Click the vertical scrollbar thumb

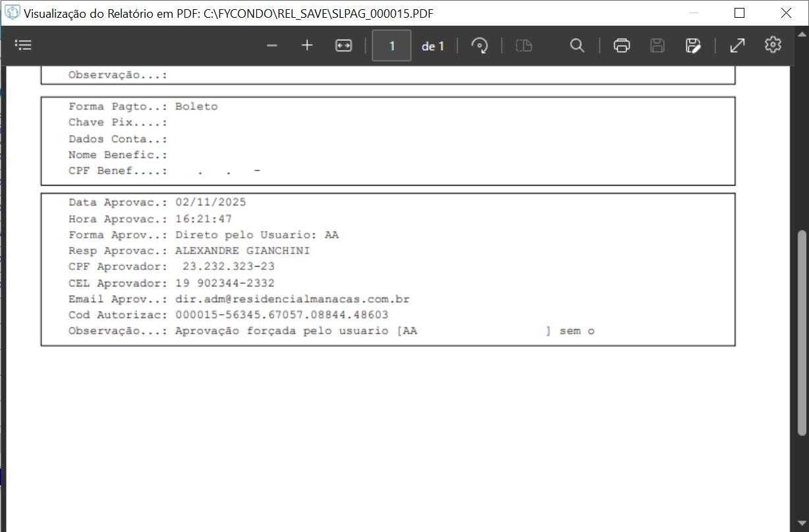(x=802, y=332)
